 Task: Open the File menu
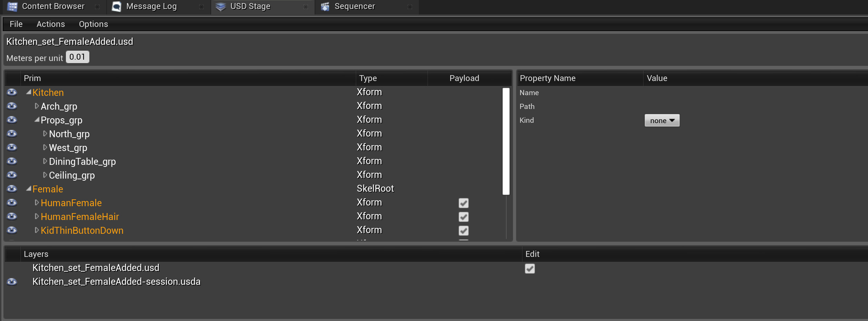(x=16, y=24)
